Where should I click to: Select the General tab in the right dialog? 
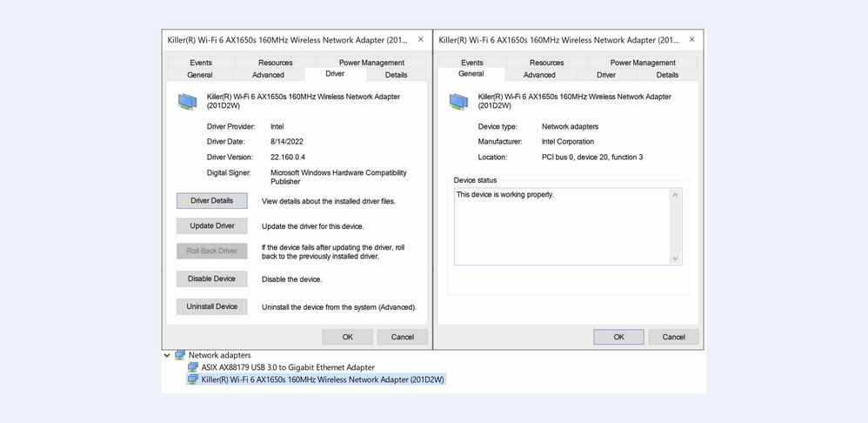tap(471, 74)
